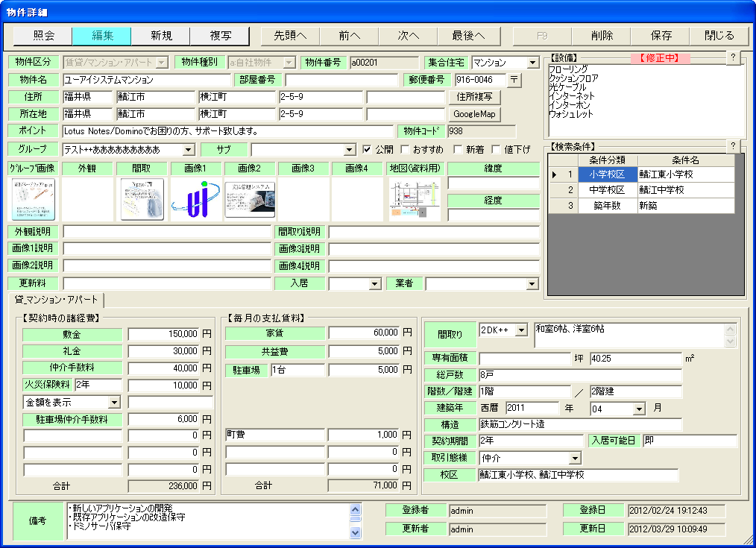Click the 礼金 amount field
This screenshot has width=756, height=548.
coord(164,351)
